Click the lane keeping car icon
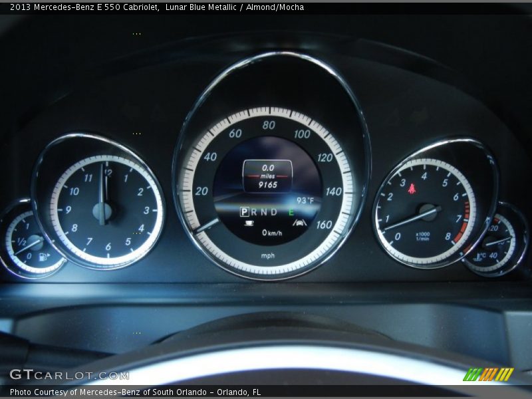Screen dimensions: 532x399 pos(299,223)
